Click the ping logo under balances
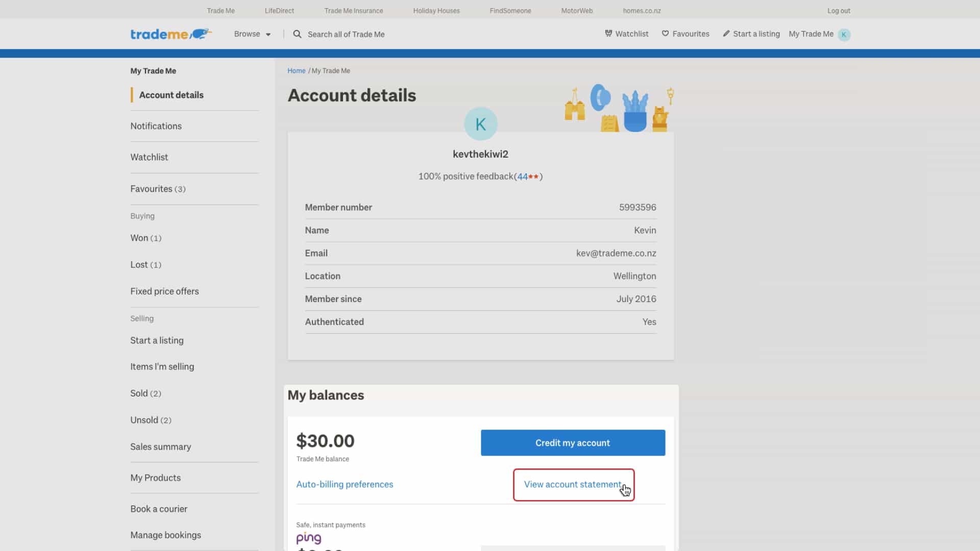980x551 pixels. click(x=309, y=538)
